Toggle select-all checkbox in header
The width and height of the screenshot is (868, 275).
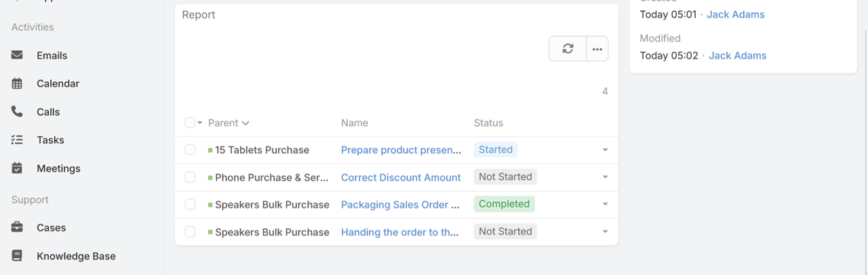[x=190, y=123]
